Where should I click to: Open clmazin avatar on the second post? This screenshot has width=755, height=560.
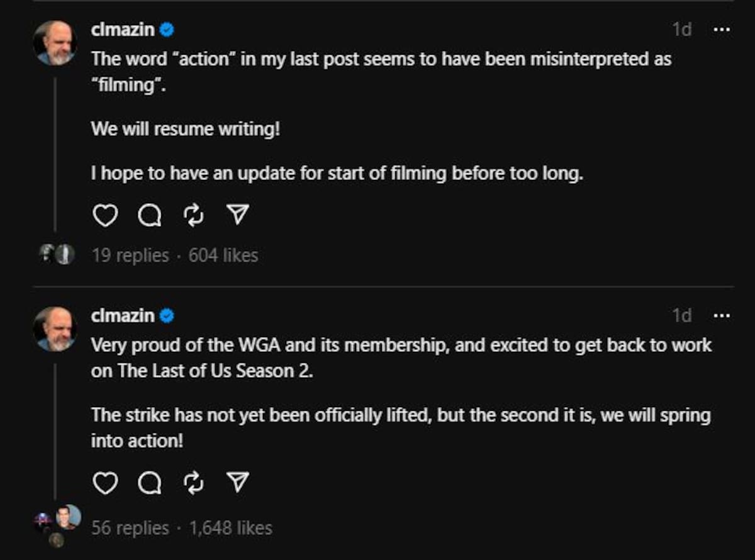tap(55, 329)
